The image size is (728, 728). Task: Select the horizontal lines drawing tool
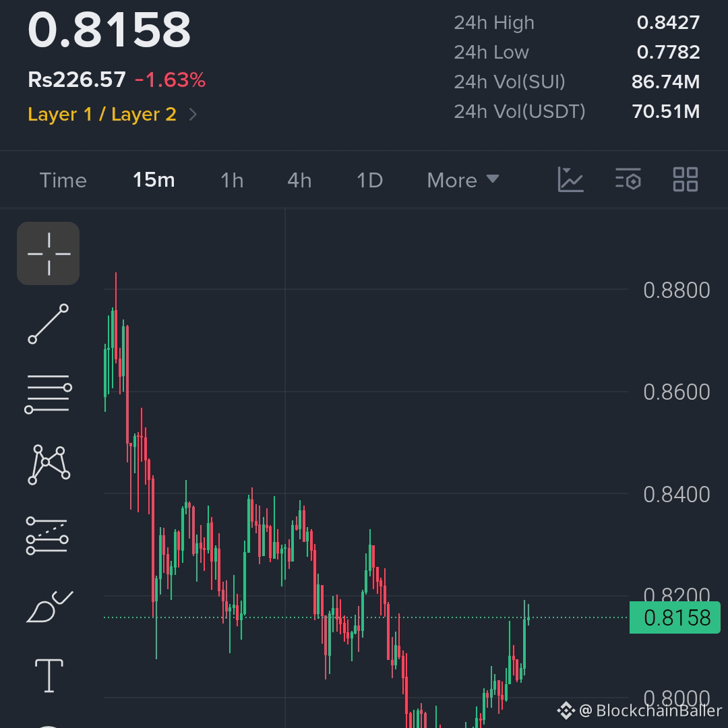click(x=49, y=394)
